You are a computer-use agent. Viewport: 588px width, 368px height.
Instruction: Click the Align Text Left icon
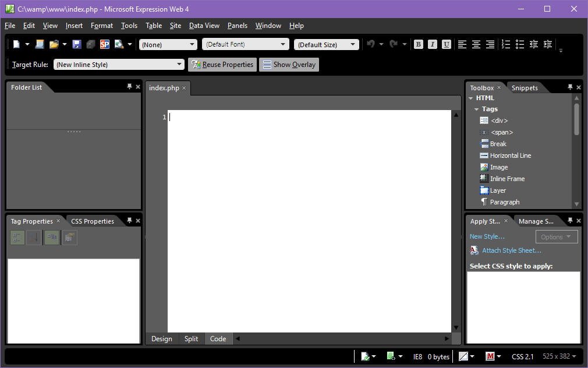462,44
